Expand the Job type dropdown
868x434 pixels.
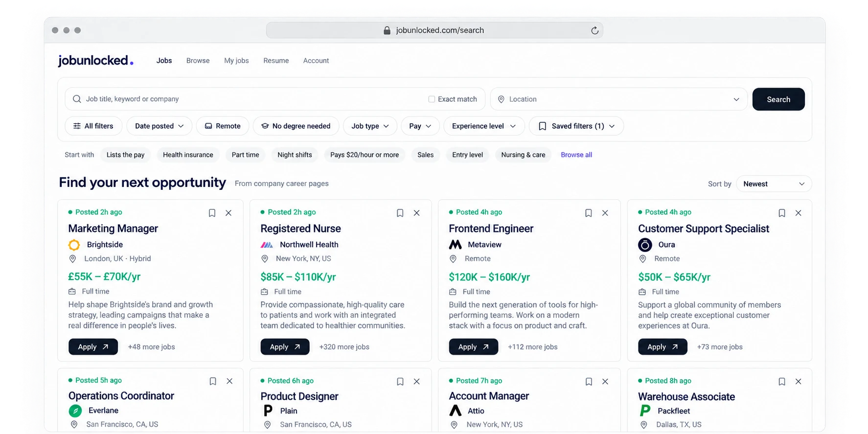(370, 126)
